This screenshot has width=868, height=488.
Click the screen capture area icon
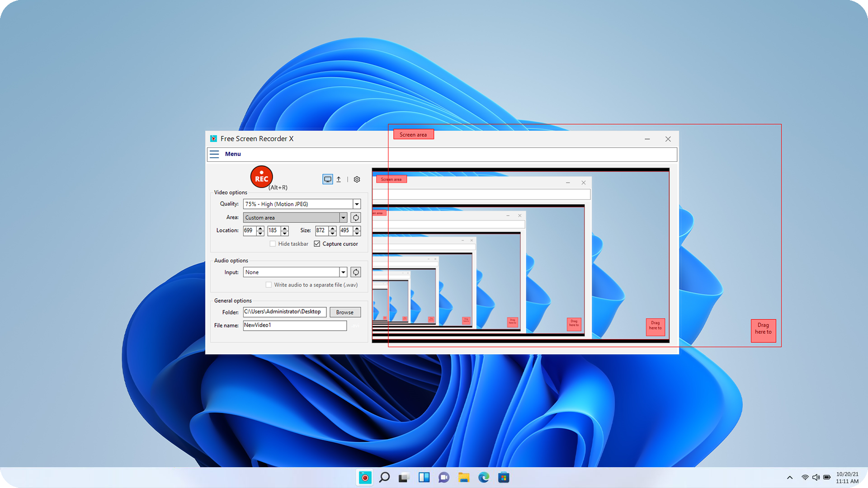tap(327, 179)
